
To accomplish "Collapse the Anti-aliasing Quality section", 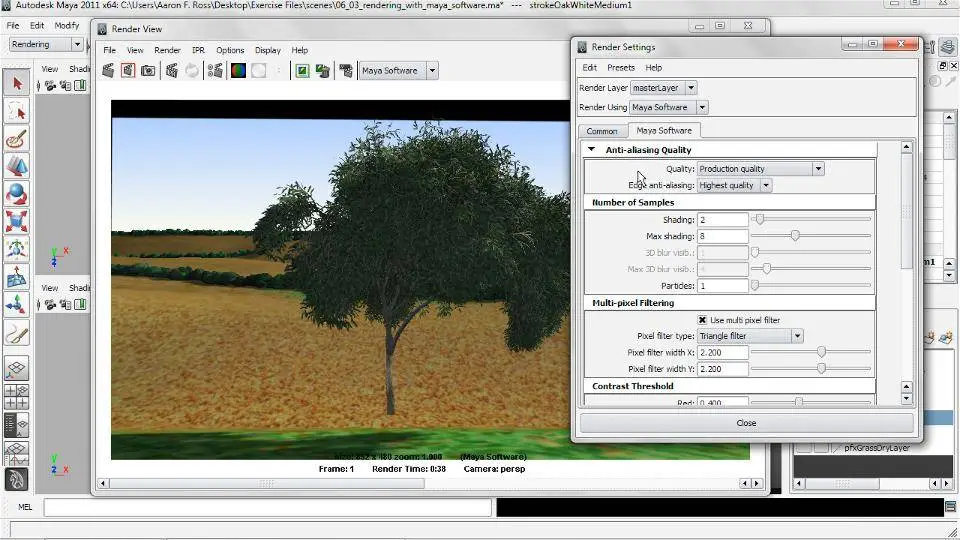I will pyautogui.click(x=592, y=150).
